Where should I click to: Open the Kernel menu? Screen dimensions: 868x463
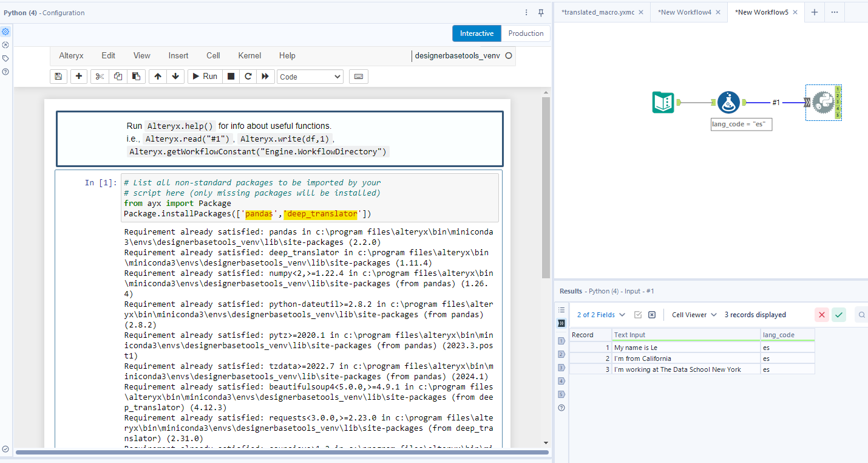click(x=249, y=55)
